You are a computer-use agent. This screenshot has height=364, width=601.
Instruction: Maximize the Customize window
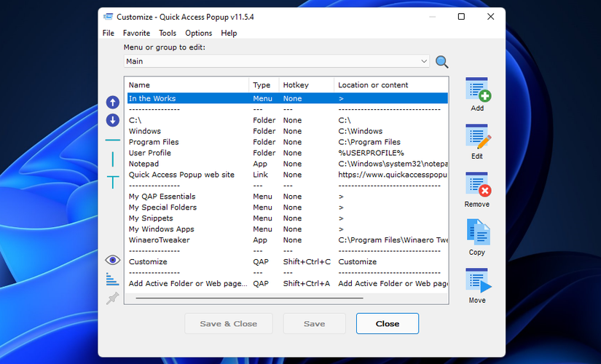(x=461, y=17)
